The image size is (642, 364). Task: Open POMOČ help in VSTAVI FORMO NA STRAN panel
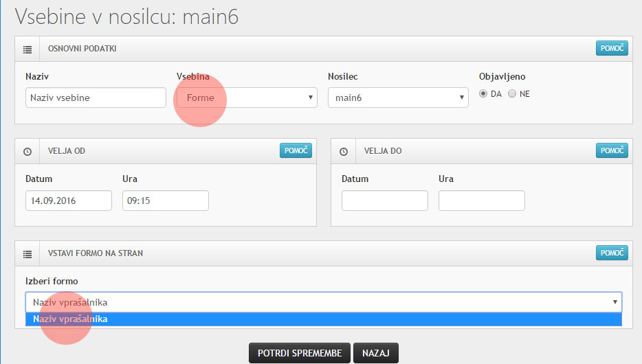pyautogui.click(x=612, y=253)
